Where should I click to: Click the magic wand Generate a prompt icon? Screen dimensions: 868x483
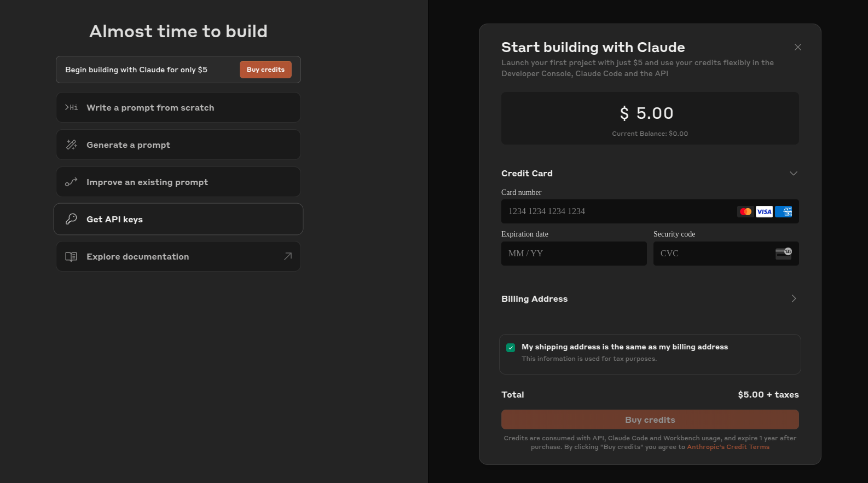click(x=72, y=145)
